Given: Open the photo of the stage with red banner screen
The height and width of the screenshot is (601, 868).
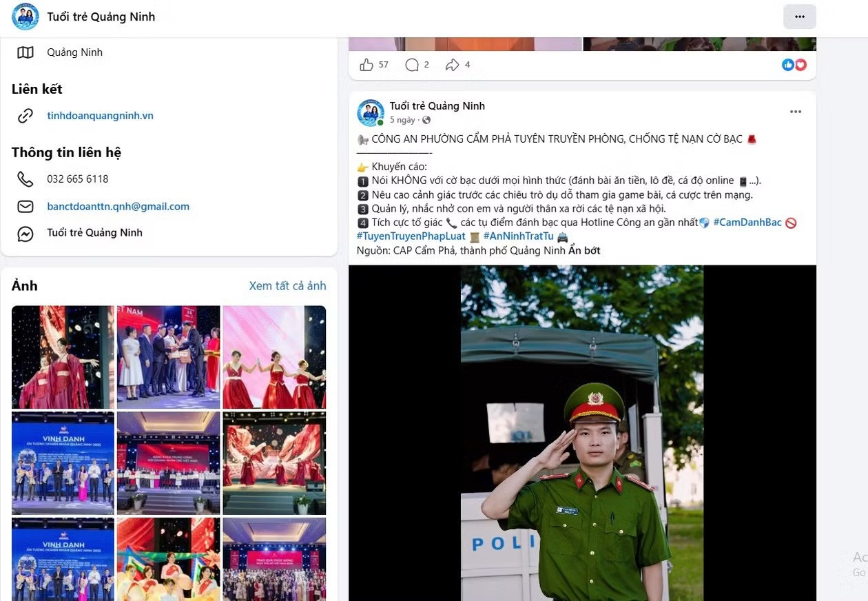Looking at the screenshot, I should click(169, 463).
